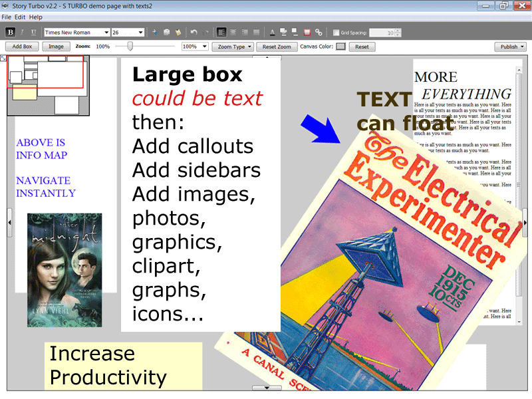Click the red box border icon
The image size is (532, 399).
tap(307, 32)
